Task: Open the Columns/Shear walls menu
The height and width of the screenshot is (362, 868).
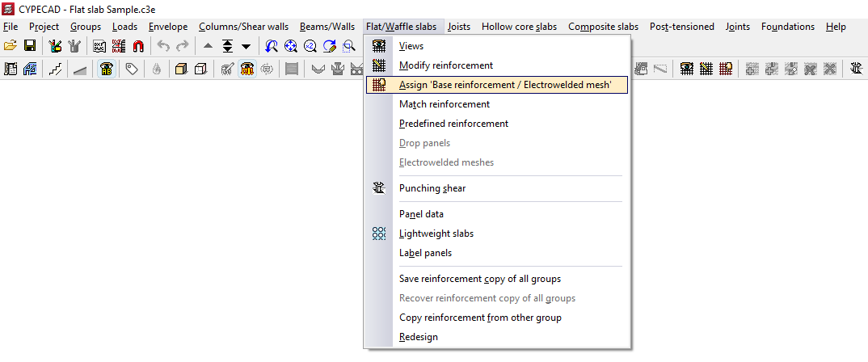Action: click(x=244, y=27)
